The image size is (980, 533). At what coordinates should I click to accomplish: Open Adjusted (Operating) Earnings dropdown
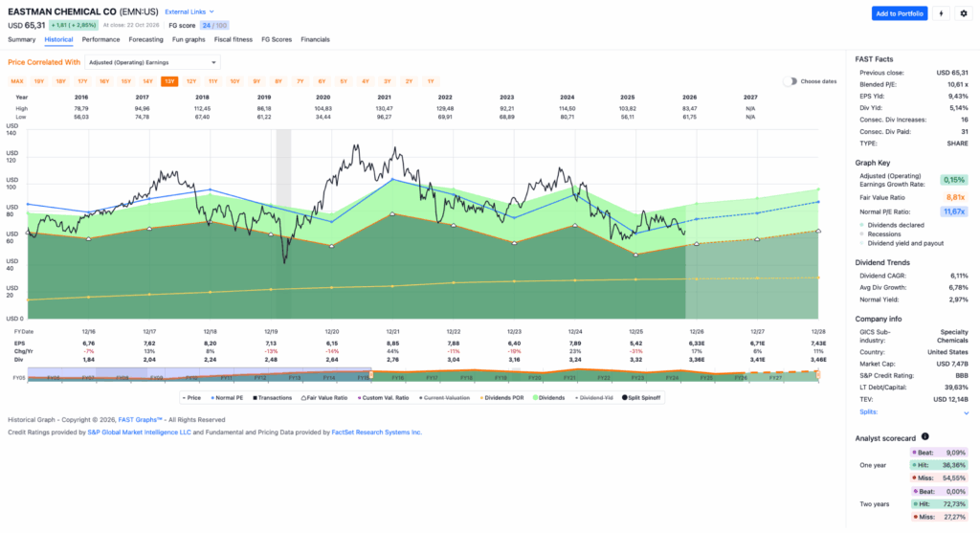pyautogui.click(x=152, y=62)
